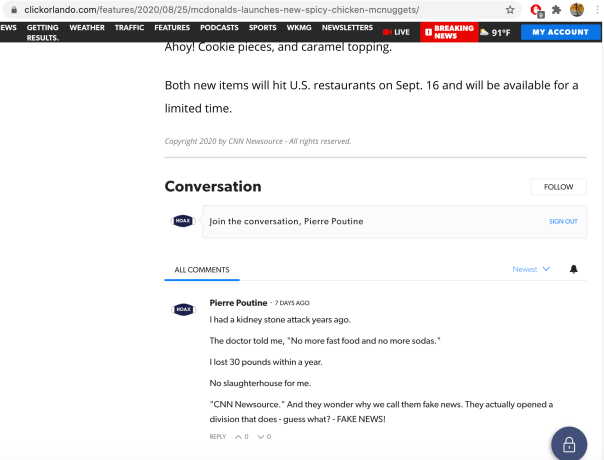Image resolution: width=604 pixels, height=460 pixels.
Task: Click the '7 DAYS AGO' timestamp
Action: point(292,303)
